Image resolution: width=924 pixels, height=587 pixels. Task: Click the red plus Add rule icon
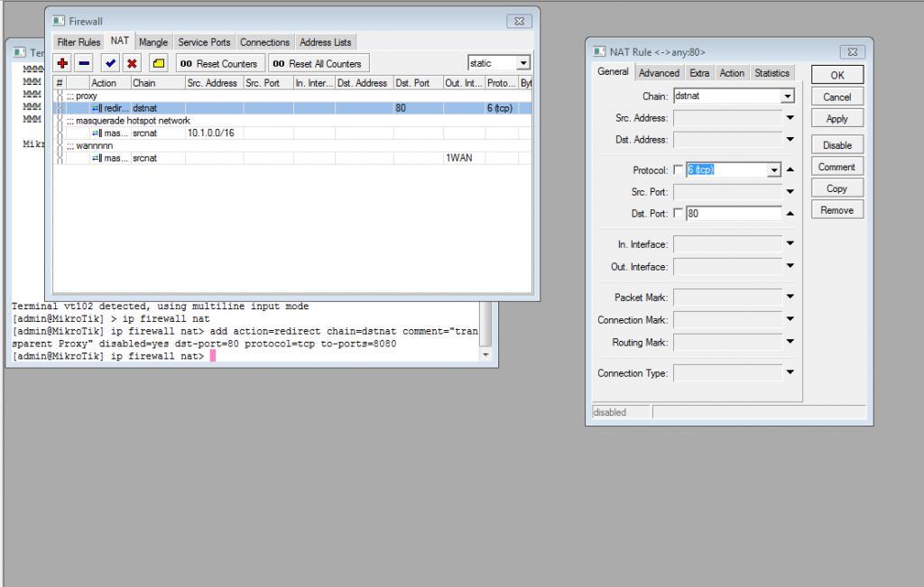(63, 63)
